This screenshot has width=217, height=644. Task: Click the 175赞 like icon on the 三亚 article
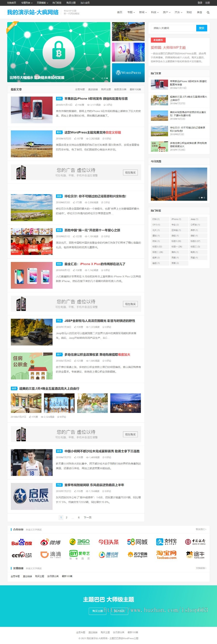[x=30, y=417]
